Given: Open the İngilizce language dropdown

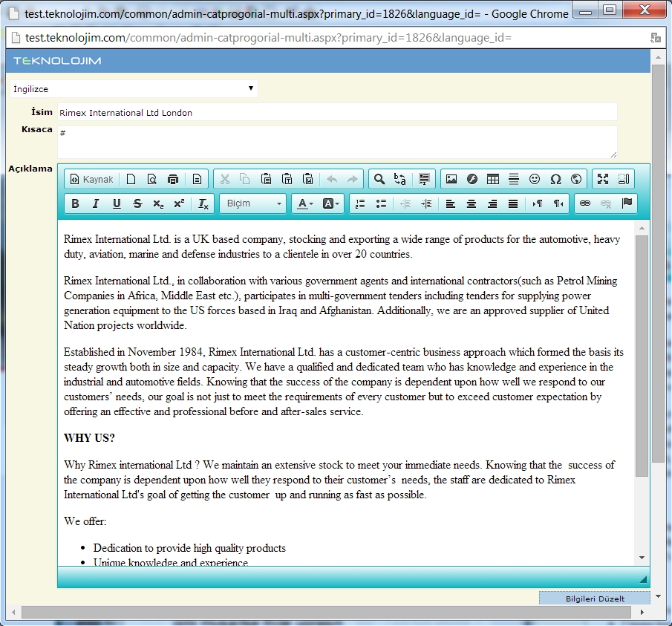Looking at the screenshot, I should tap(134, 88).
